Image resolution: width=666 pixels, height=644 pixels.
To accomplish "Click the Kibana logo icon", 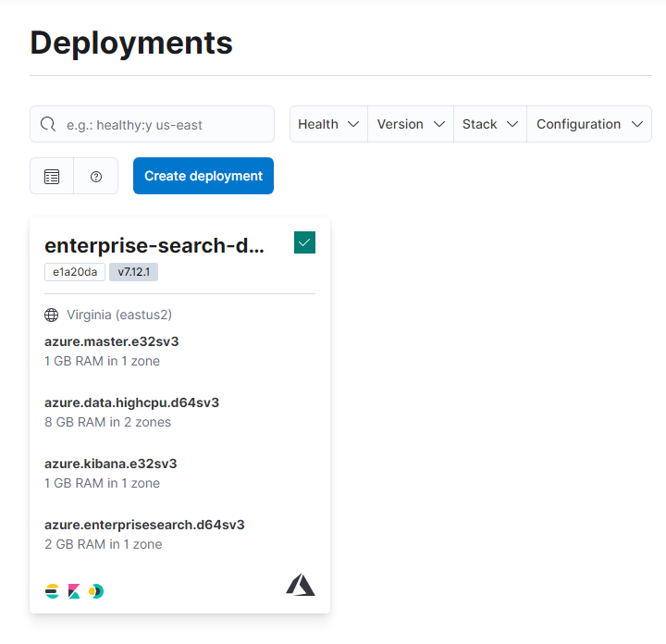I will tap(74, 591).
